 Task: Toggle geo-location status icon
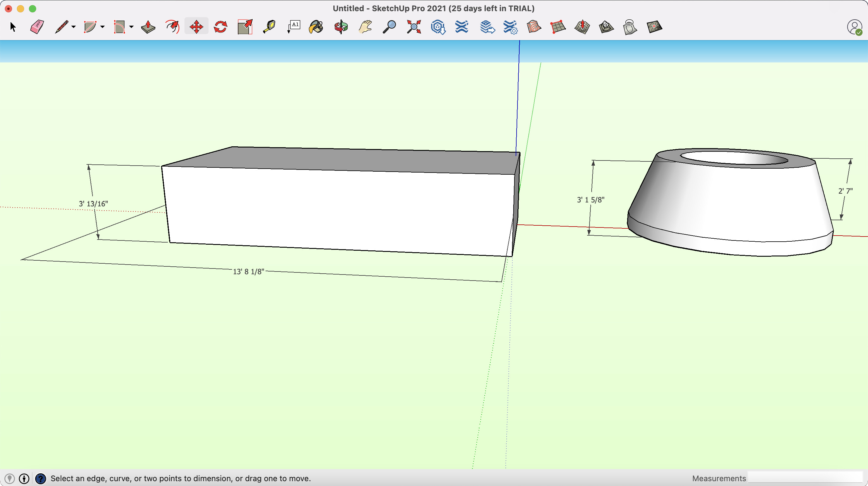click(x=9, y=478)
